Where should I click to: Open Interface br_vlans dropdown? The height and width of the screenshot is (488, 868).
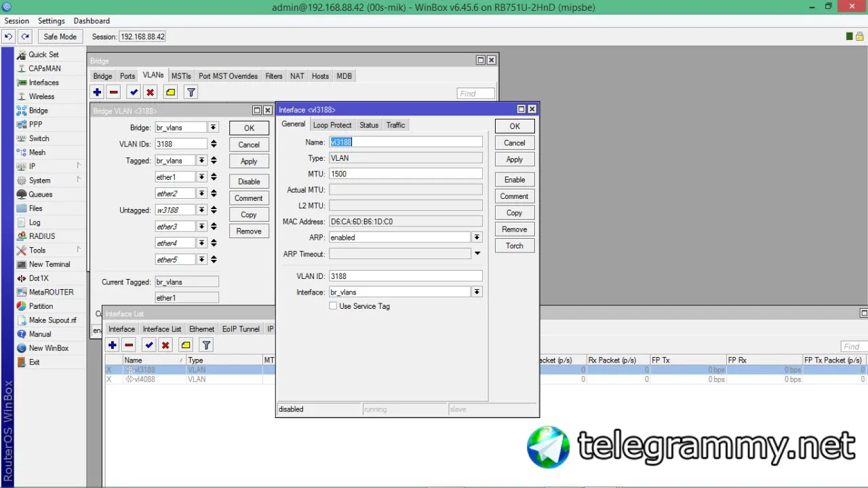click(x=477, y=293)
